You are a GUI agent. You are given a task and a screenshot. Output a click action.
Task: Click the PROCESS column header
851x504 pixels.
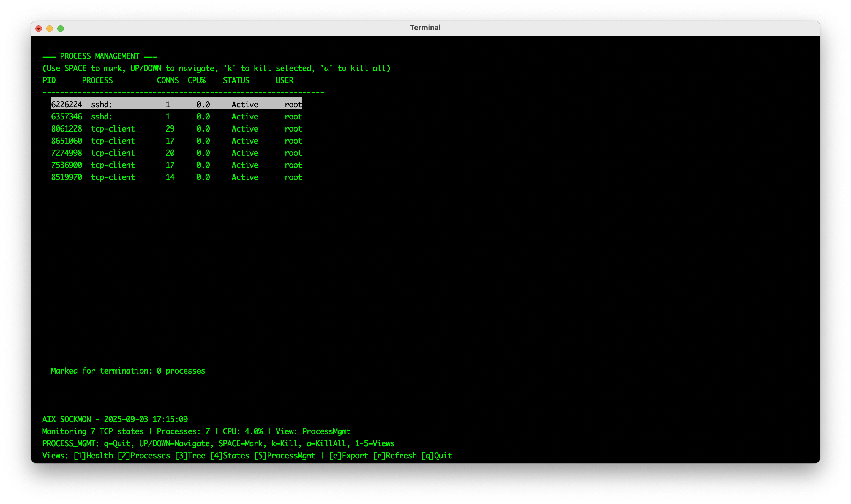coord(97,81)
